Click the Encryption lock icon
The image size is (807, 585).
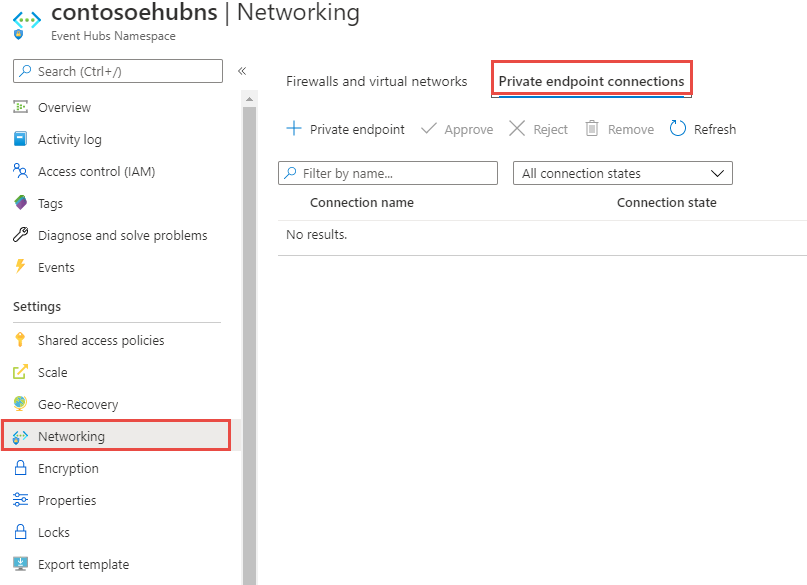point(22,468)
